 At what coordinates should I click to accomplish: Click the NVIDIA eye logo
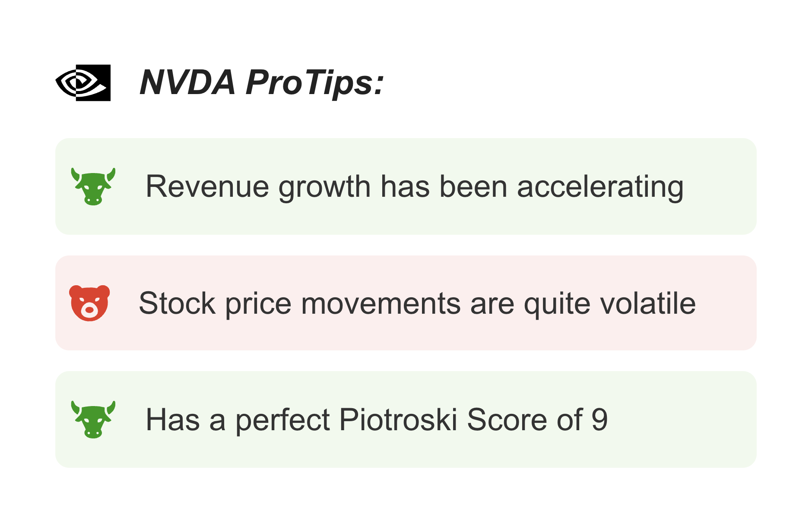click(83, 83)
